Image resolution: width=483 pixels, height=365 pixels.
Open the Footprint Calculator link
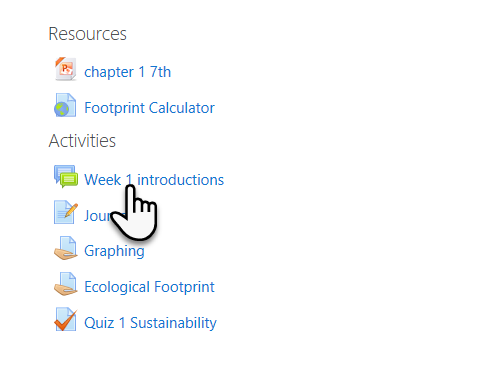pos(149,108)
